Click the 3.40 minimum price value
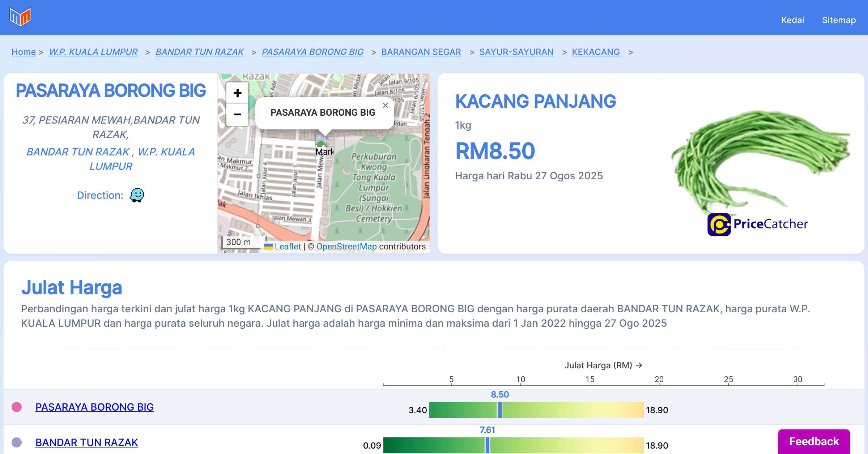The height and width of the screenshot is (454, 868). 418,410
